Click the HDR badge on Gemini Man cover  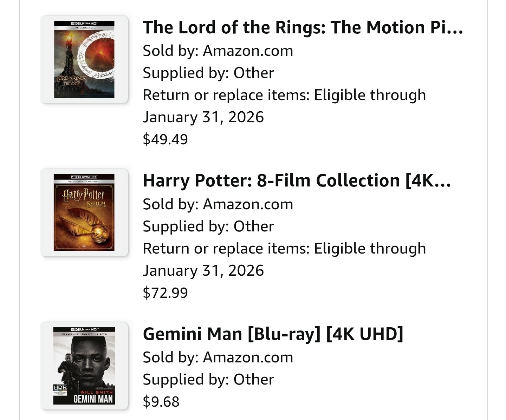(x=60, y=387)
